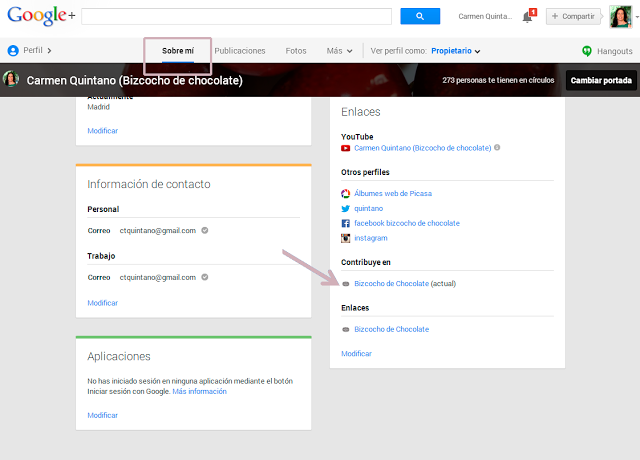The width and height of the screenshot is (640, 460).
Task: Open the Carmen Quintano YouTube channel link
Action: pos(423,148)
